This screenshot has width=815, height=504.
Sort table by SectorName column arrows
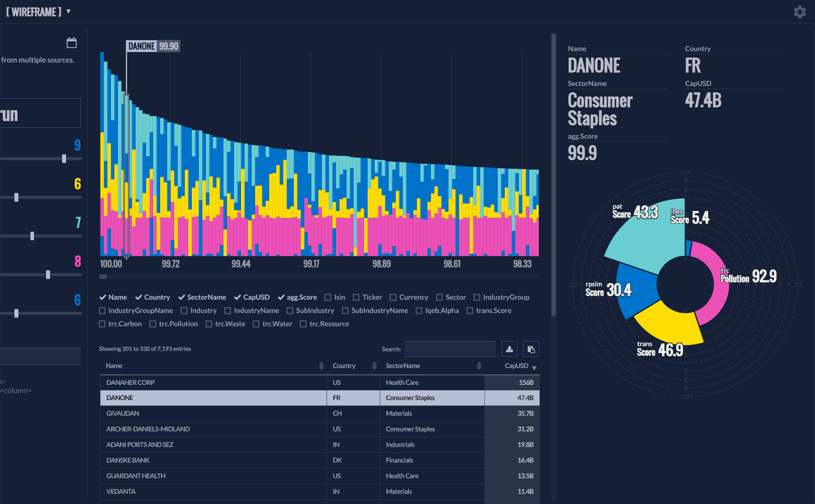point(479,366)
